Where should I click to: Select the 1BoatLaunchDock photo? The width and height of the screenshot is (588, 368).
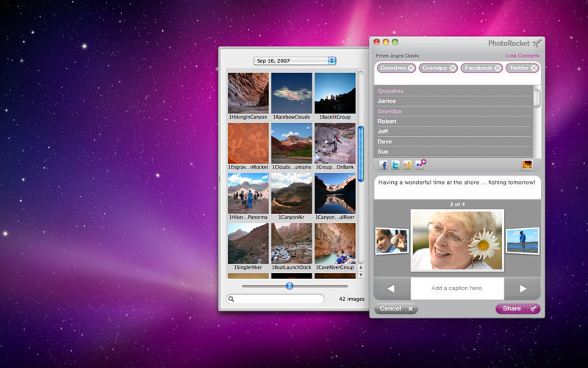[x=291, y=244]
